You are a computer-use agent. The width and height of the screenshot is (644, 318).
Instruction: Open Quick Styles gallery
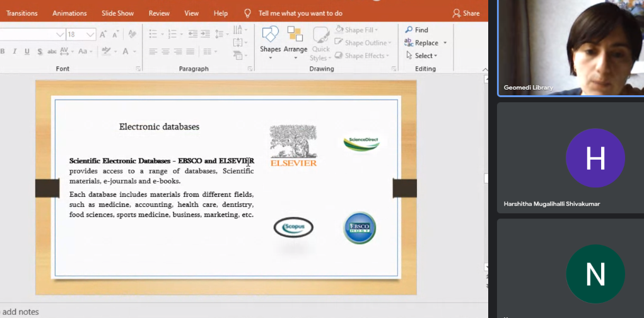321,44
